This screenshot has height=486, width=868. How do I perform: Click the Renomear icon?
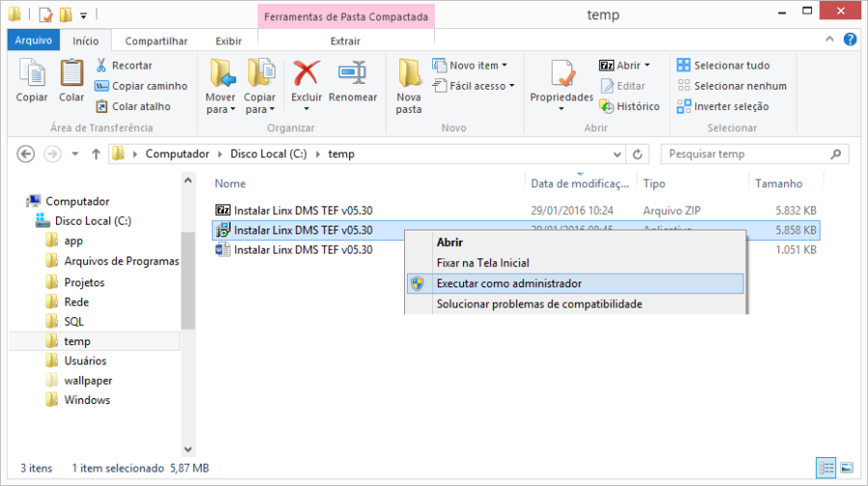(353, 73)
